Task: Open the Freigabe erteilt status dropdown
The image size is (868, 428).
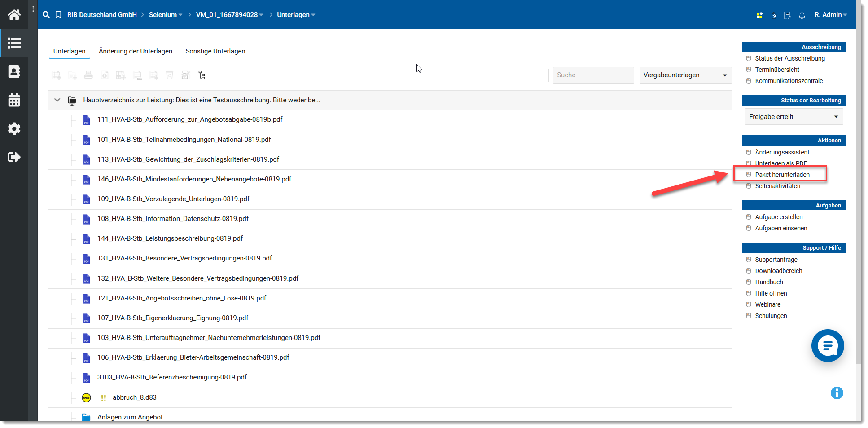Action: pos(794,117)
